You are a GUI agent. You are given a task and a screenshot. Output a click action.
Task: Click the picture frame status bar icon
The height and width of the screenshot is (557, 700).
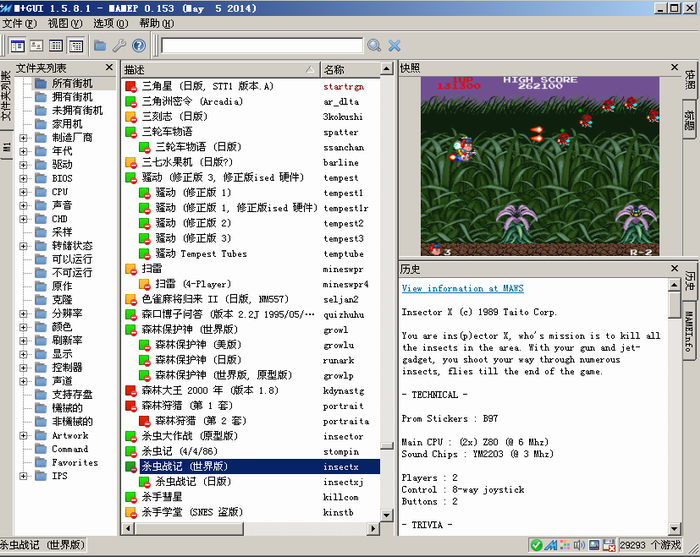(x=594, y=545)
